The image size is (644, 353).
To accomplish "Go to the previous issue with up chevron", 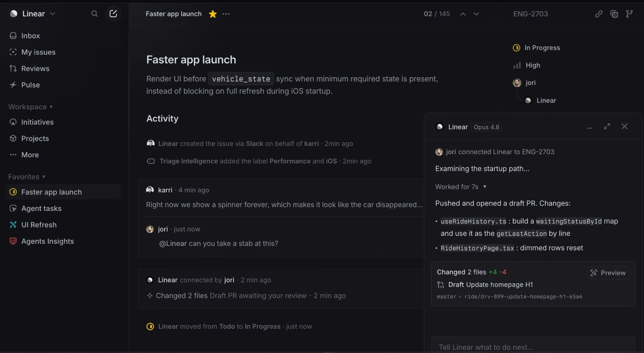I will (463, 14).
